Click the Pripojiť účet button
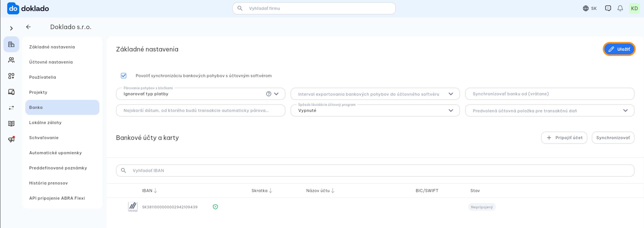 [564, 138]
